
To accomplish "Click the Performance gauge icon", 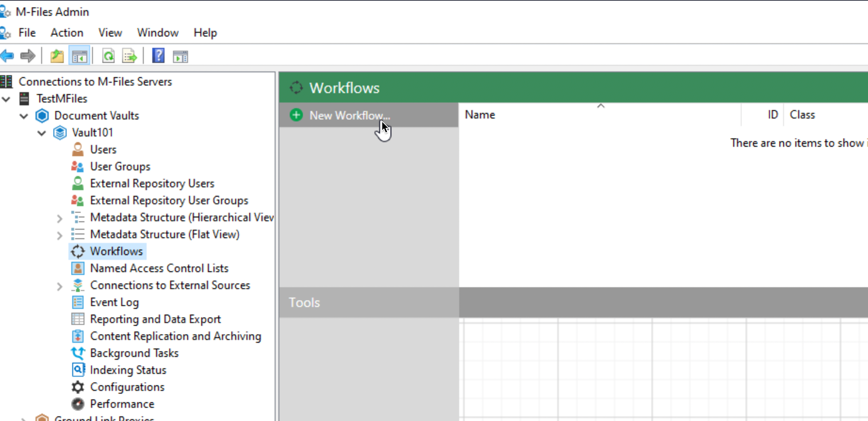I will 78,404.
